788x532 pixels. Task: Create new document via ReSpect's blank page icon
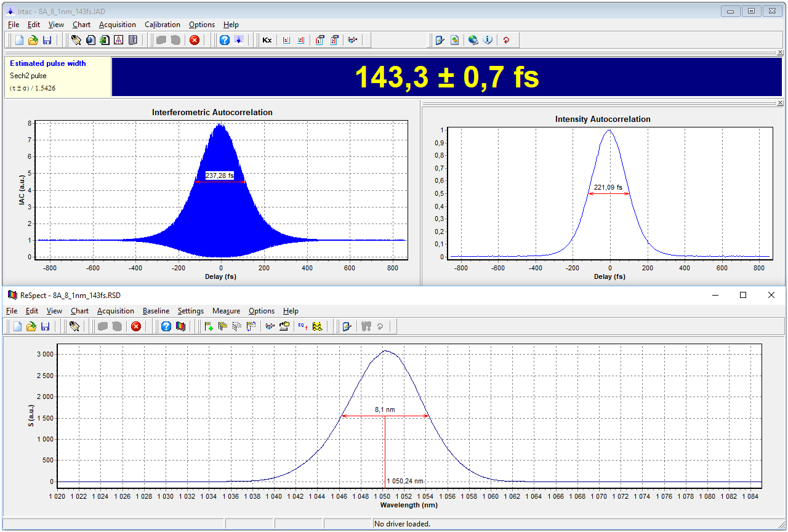coord(18,326)
